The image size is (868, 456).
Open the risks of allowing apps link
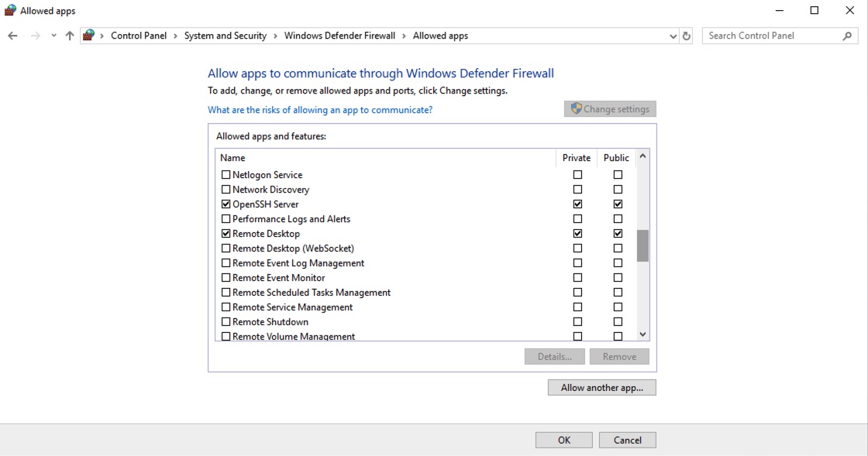pyautogui.click(x=320, y=109)
